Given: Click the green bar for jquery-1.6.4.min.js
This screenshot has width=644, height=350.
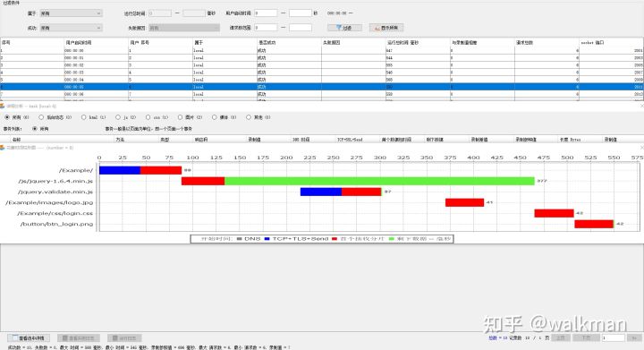Looking at the screenshot, I should pyautogui.click(x=379, y=181).
